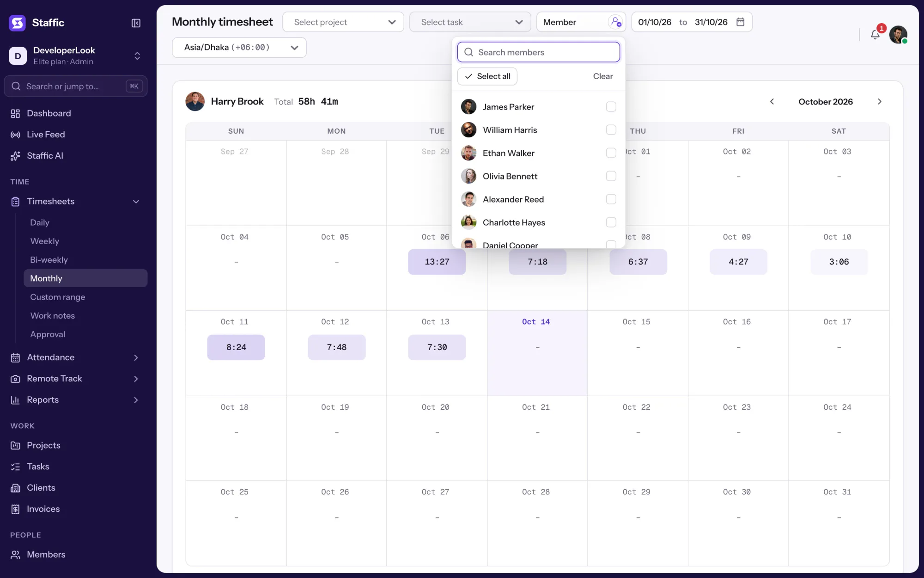924x578 pixels.
Task: Switch to Bi-weekly timesheet
Action: pyautogui.click(x=85, y=260)
